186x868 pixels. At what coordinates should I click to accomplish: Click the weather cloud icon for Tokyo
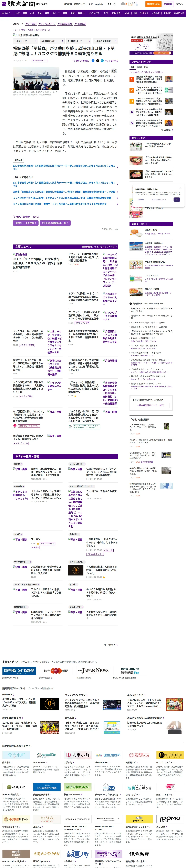click(x=124, y=4)
